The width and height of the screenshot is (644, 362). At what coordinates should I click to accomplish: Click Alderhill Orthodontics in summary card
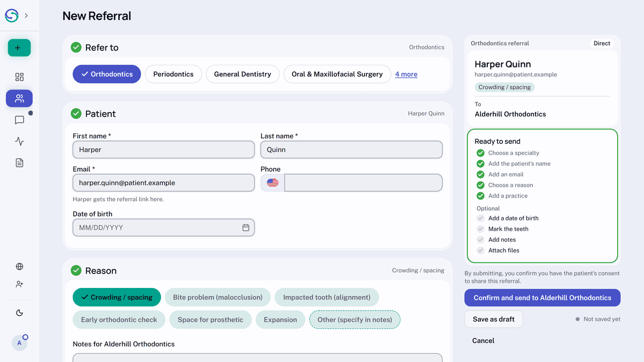[510, 114]
